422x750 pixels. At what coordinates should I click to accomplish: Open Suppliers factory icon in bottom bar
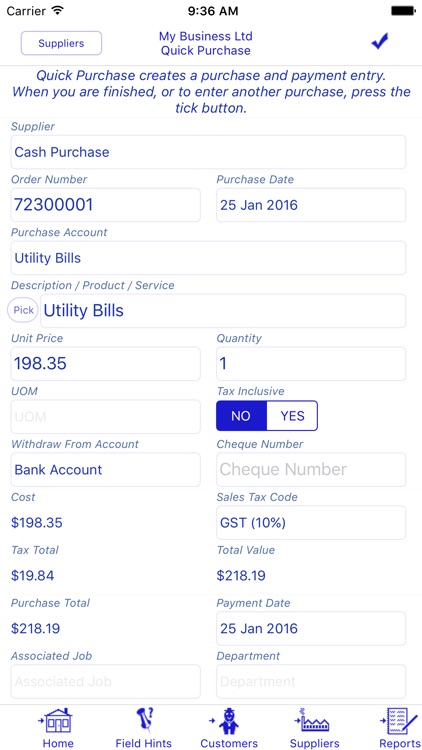point(314,721)
